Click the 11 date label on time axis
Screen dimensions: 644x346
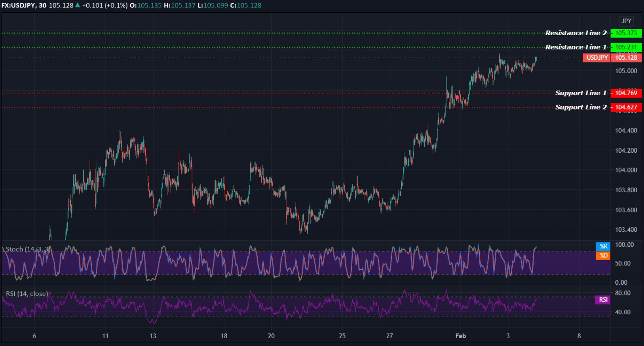[105, 336]
